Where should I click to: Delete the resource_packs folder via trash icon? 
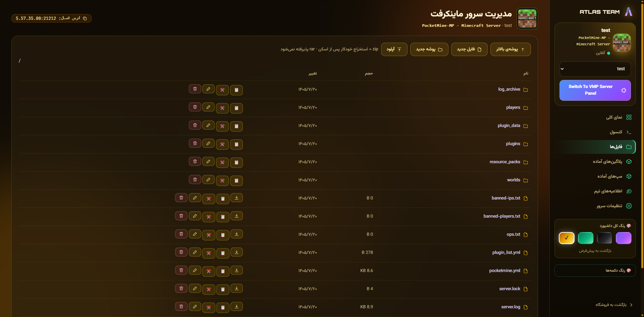(195, 162)
